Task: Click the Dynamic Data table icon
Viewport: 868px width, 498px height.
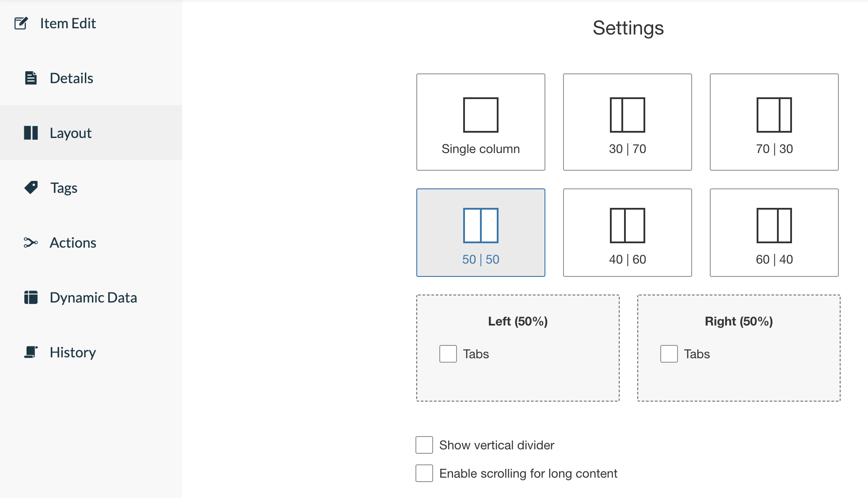Action: pos(30,297)
